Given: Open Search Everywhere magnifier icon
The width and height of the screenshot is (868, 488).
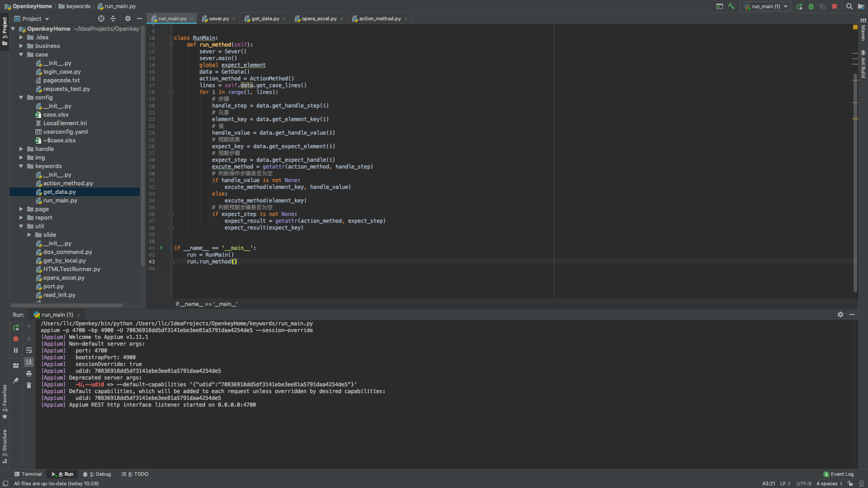Looking at the screenshot, I should coord(849,6).
